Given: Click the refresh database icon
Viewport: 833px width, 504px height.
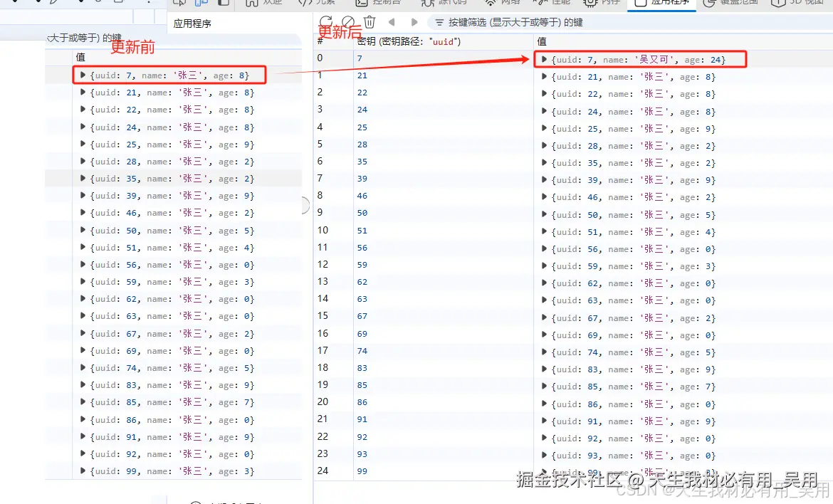Looking at the screenshot, I should pyautogui.click(x=325, y=22).
